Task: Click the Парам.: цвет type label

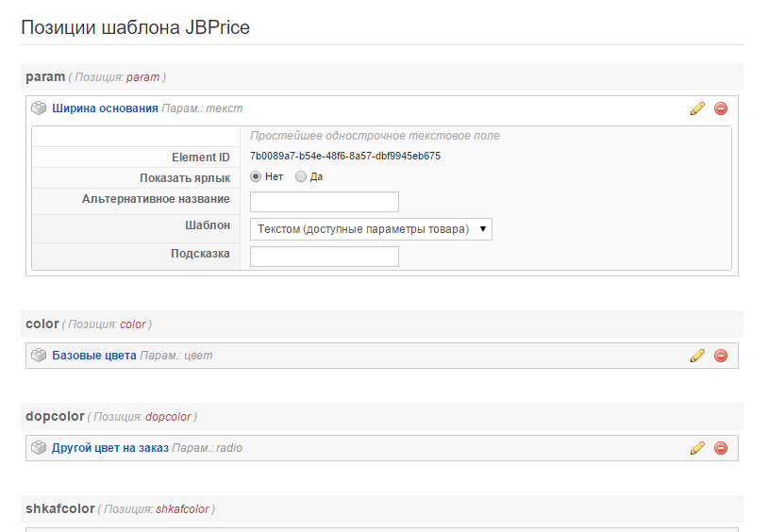Action: click(176, 356)
